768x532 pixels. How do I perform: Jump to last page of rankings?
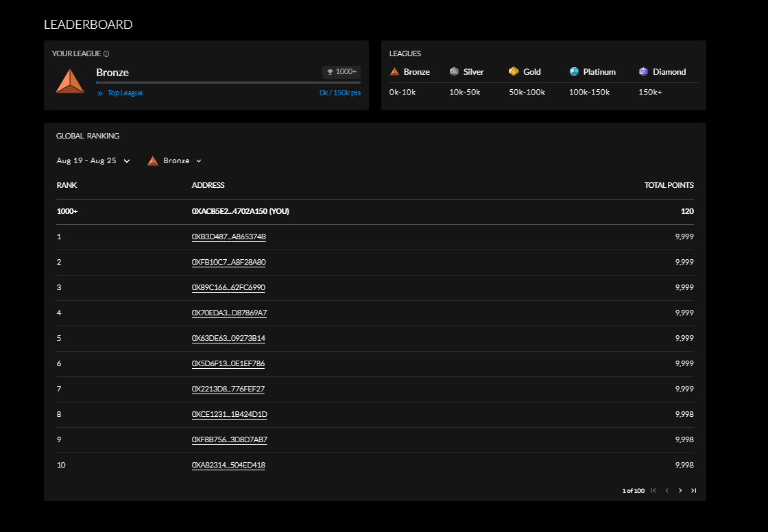[x=693, y=490]
